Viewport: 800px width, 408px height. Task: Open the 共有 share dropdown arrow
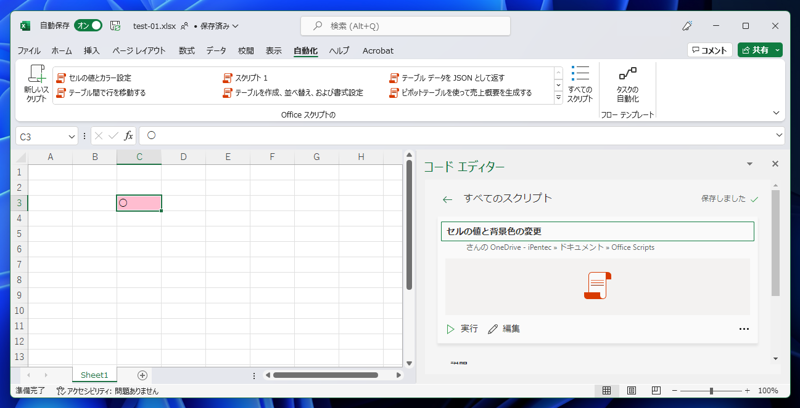coord(777,50)
